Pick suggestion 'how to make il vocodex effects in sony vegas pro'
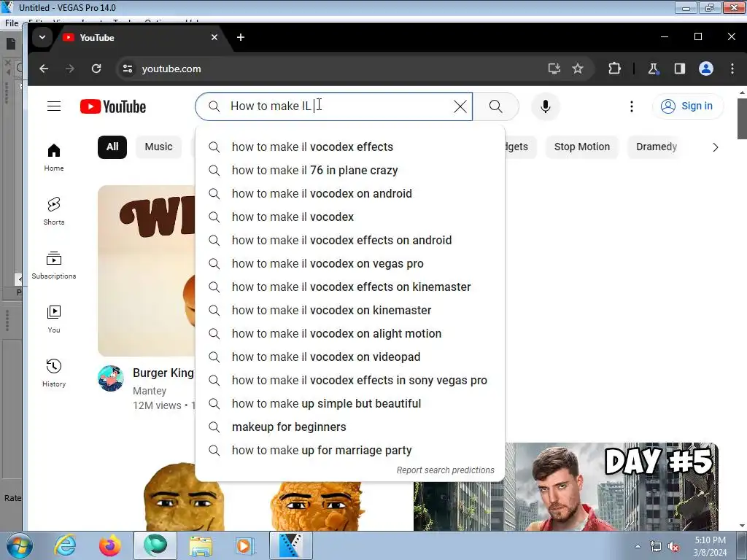Screen dimensions: 747x560 (349, 380)
